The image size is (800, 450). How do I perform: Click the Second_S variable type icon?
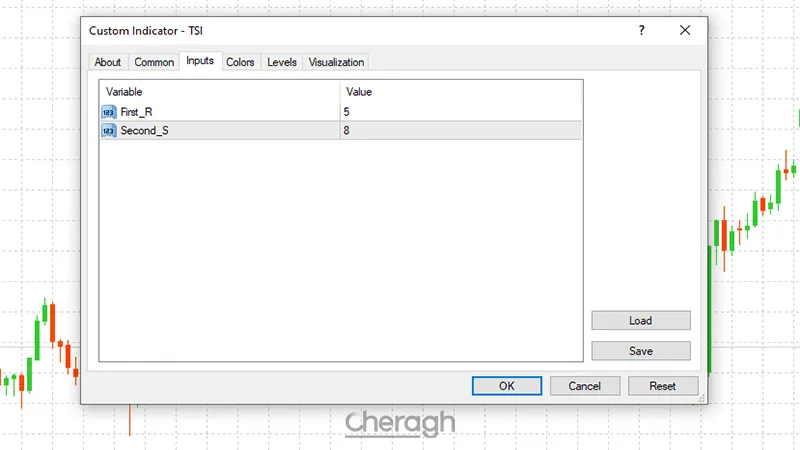click(x=109, y=130)
